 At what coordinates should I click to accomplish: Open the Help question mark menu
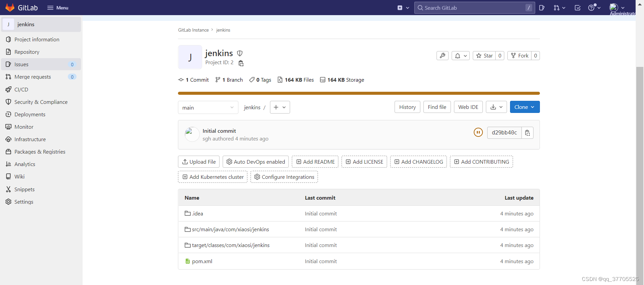(x=594, y=8)
